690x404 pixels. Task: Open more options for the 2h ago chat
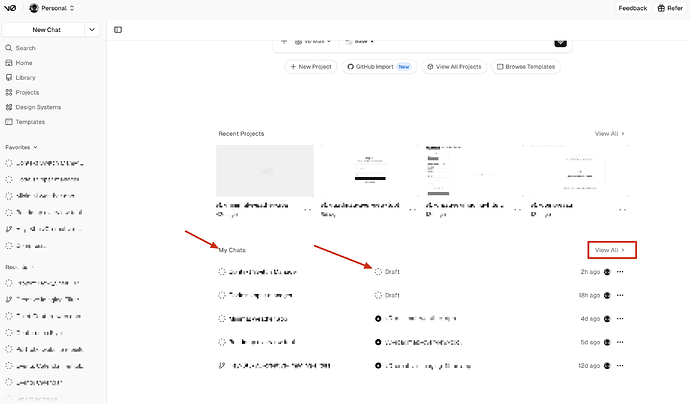point(620,272)
